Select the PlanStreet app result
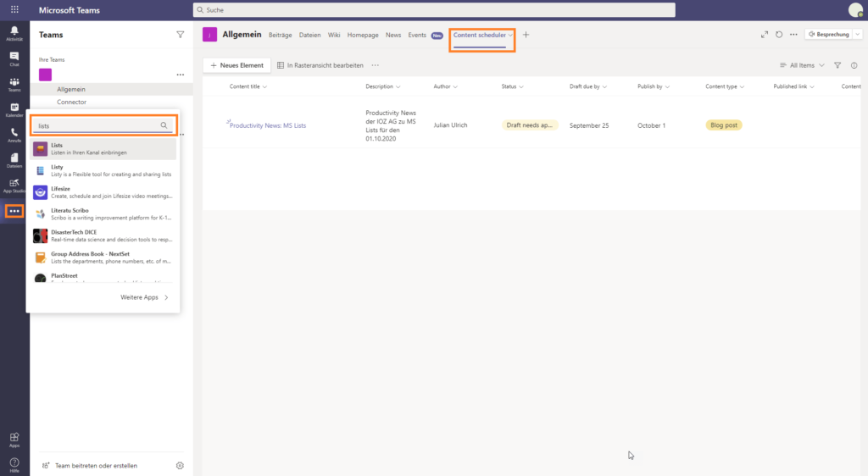Viewport: 868px width, 476px height. coord(103,276)
